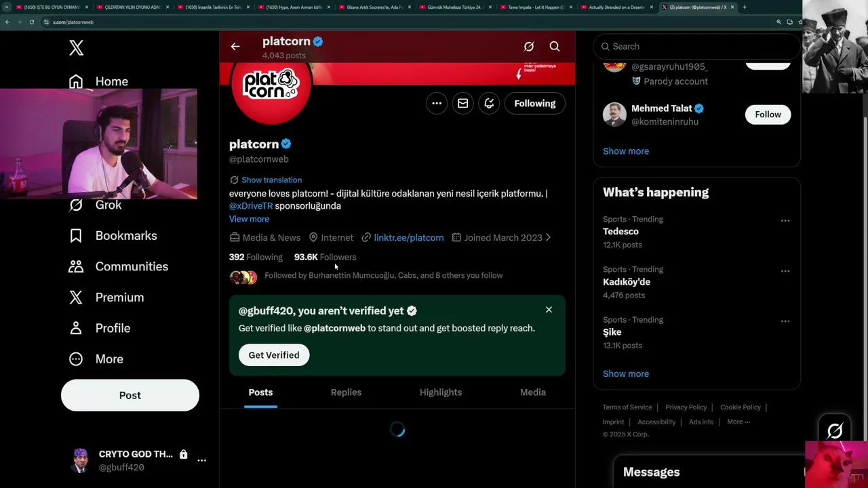Click floating Grok button above Messages
The width and height of the screenshot is (868, 488).
835,430
